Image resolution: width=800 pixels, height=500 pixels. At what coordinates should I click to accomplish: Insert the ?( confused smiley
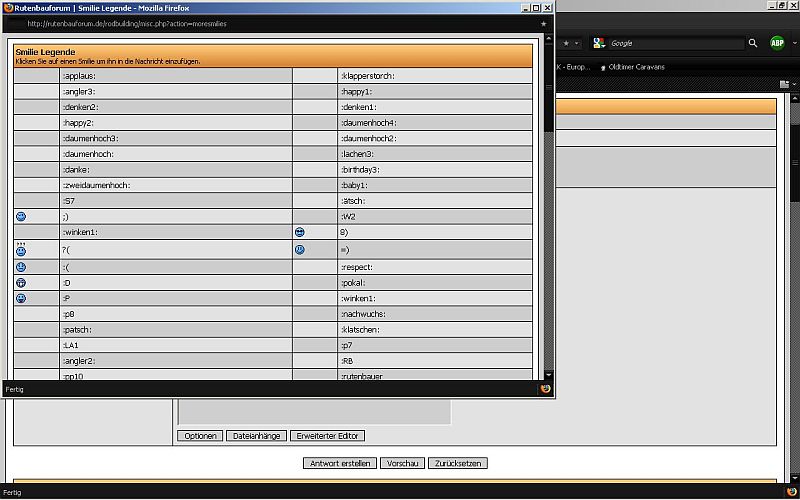click(21, 249)
